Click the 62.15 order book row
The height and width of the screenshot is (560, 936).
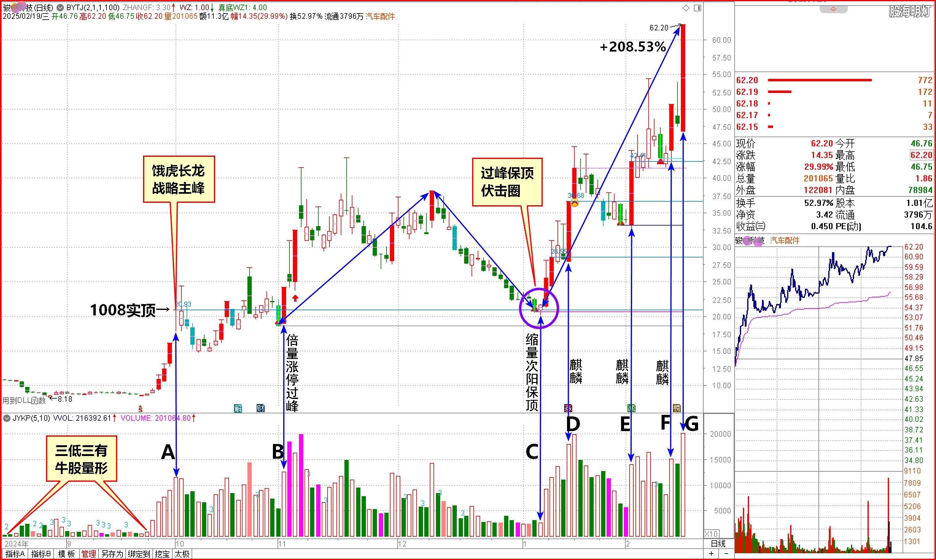[834, 127]
